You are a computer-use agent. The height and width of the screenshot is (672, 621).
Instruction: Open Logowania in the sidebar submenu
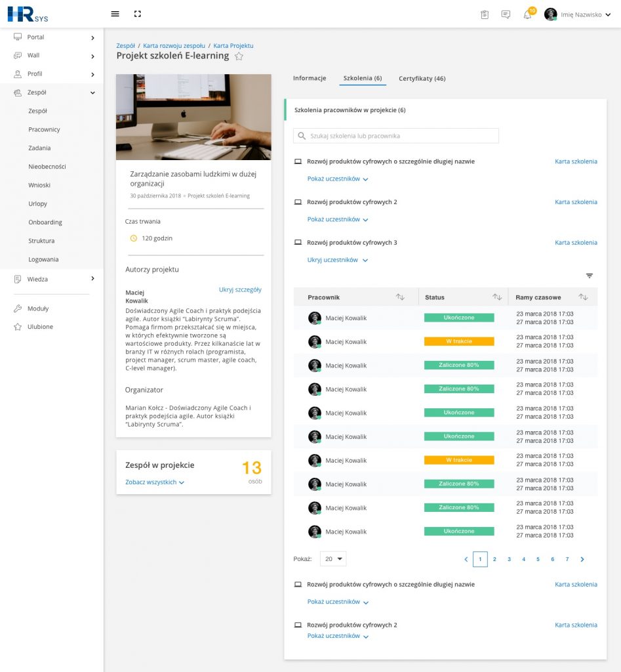[44, 259]
